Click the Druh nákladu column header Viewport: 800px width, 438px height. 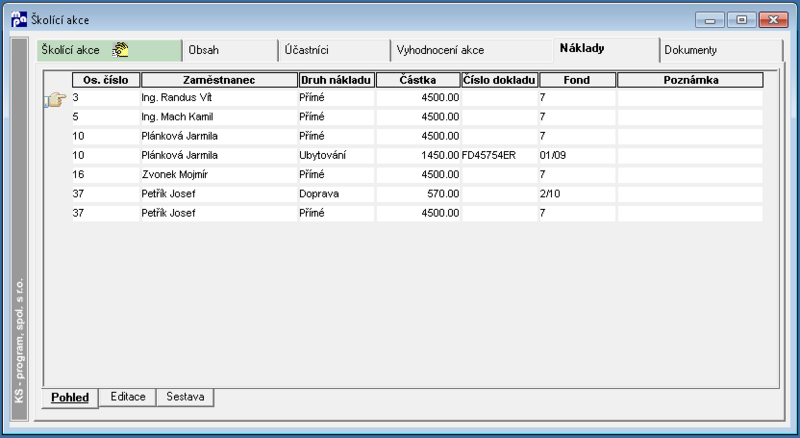click(337, 80)
